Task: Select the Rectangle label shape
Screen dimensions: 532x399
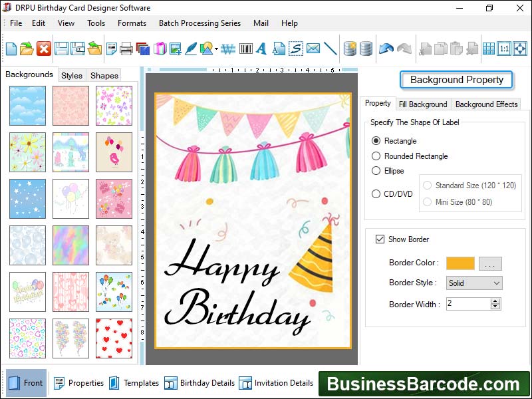Action: (377, 141)
